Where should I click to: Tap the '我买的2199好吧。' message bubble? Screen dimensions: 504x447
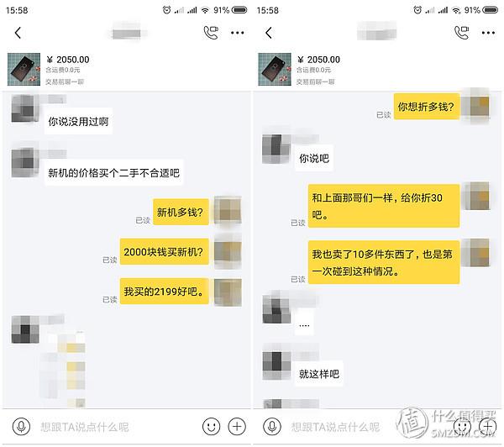tap(165, 292)
